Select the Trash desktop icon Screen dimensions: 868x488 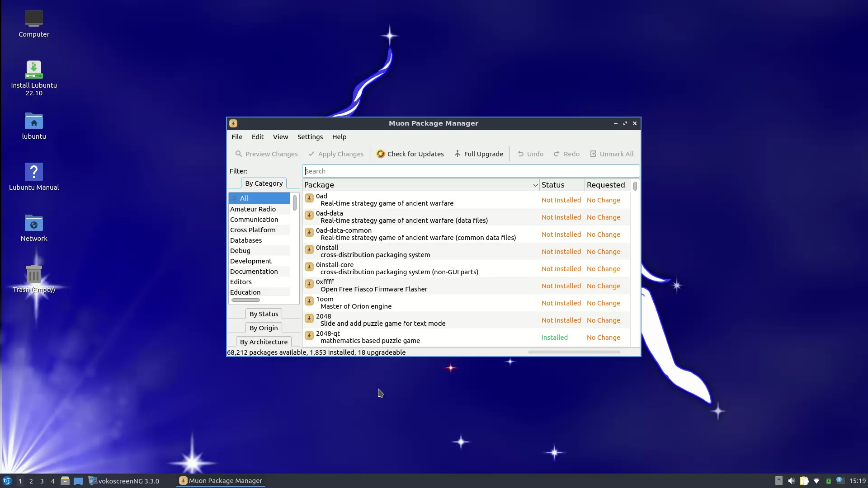coord(34,279)
